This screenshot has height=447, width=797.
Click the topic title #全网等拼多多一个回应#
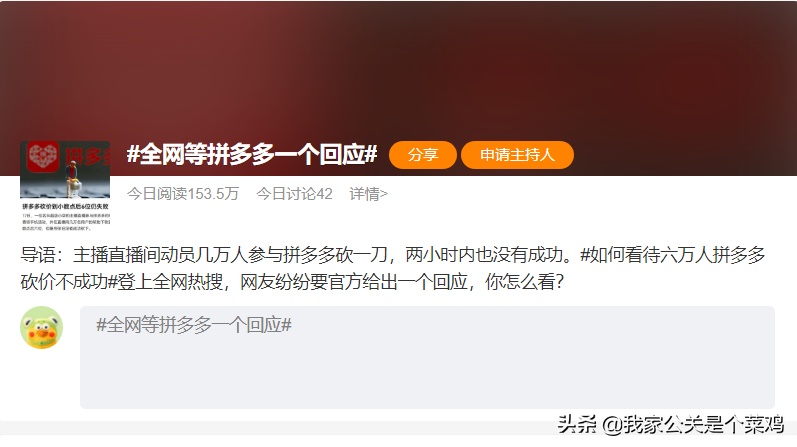click(x=252, y=154)
